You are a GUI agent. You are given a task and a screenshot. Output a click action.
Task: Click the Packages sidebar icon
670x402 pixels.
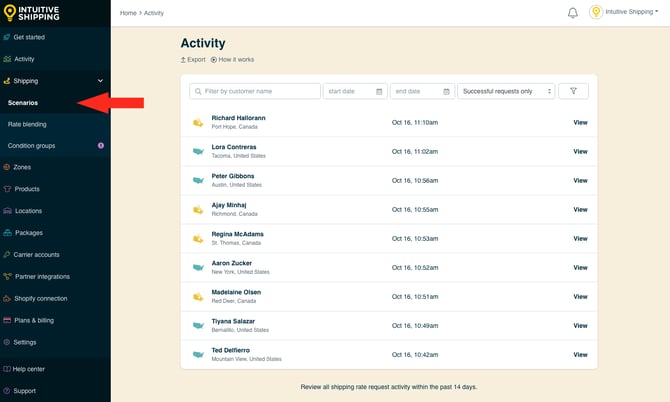click(x=7, y=233)
